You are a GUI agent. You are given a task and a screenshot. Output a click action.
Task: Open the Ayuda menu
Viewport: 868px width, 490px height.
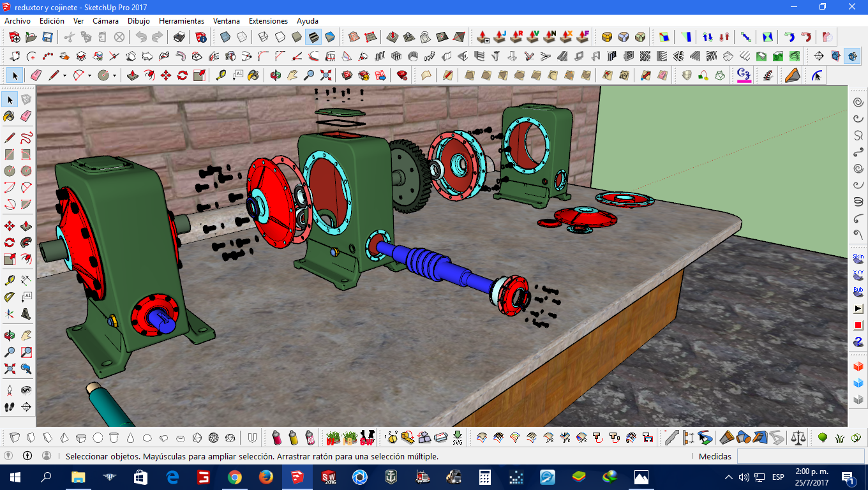pyautogui.click(x=308, y=21)
